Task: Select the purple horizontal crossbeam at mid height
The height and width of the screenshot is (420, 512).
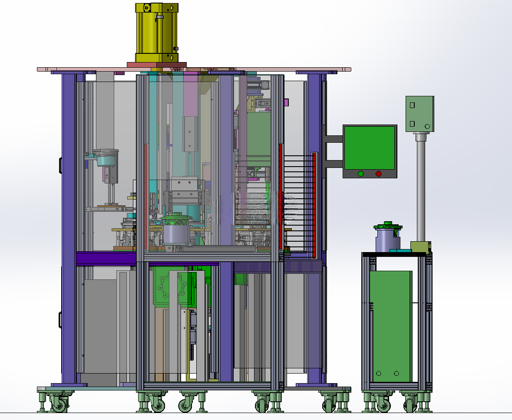Action: click(x=106, y=258)
